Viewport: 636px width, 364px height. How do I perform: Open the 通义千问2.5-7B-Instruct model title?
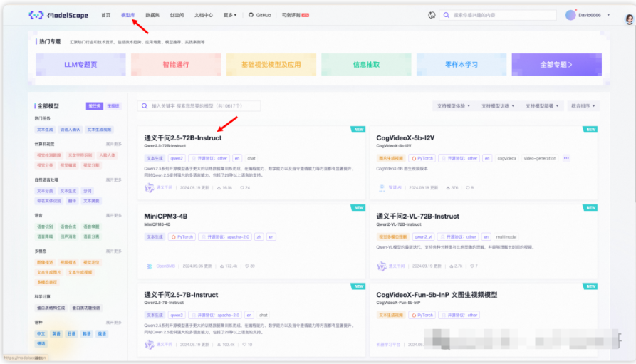(181, 295)
